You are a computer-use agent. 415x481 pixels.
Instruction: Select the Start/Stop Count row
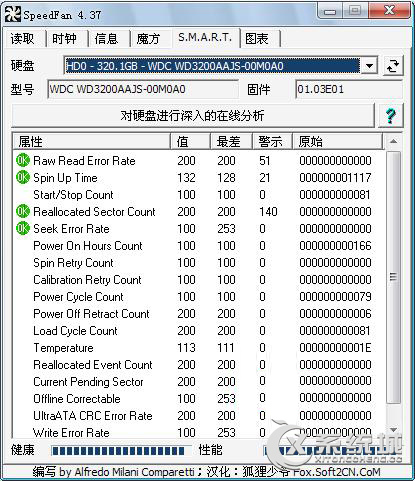coord(199,195)
